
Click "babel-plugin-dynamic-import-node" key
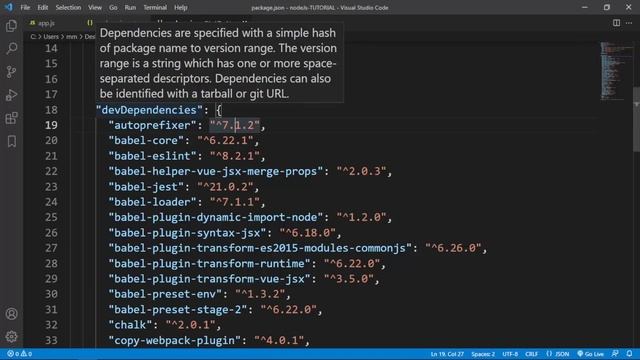(216, 217)
